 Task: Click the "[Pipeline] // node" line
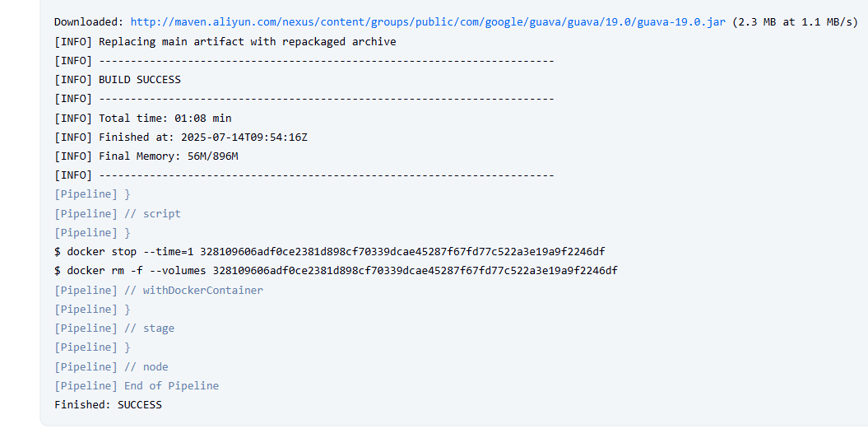111,366
